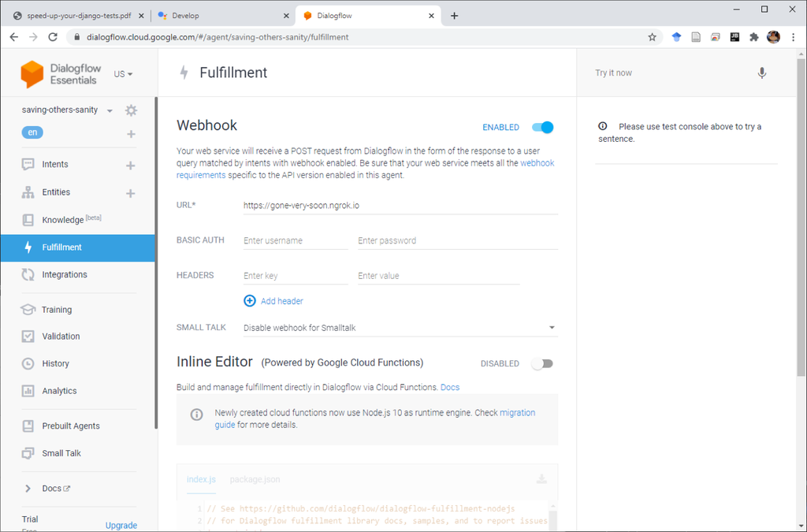Click the Entities hierarchy icon
This screenshot has height=532, width=807.
click(x=28, y=192)
